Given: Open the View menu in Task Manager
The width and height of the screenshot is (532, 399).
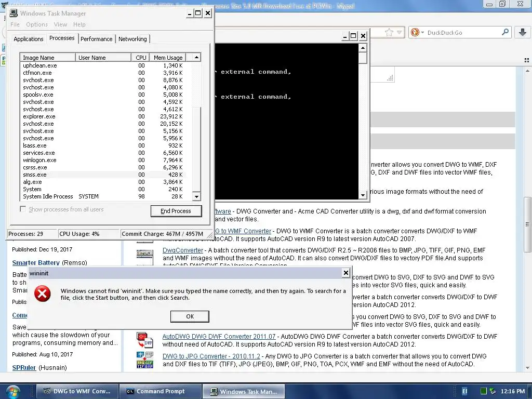Looking at the screenshot, I should 60,24.
